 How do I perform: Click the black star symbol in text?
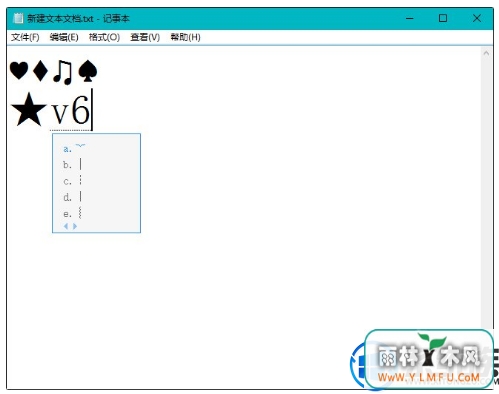28,110
